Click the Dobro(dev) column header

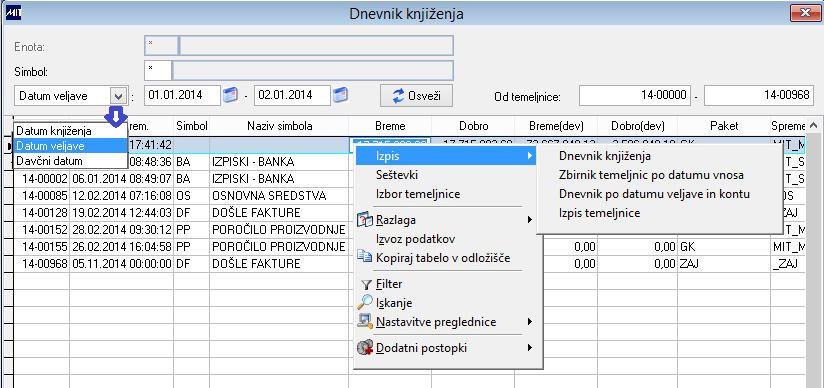[x=638, y=126]
